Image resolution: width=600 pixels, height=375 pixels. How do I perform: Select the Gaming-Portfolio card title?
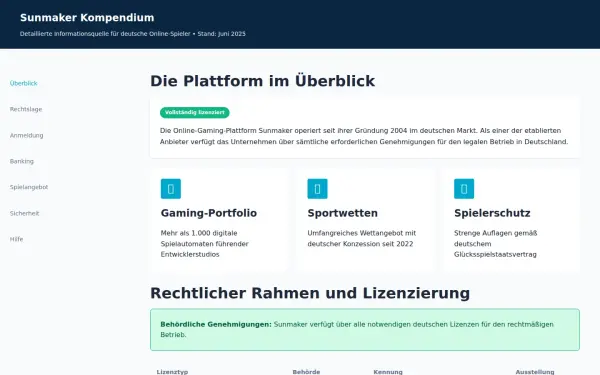coord(209,213)
